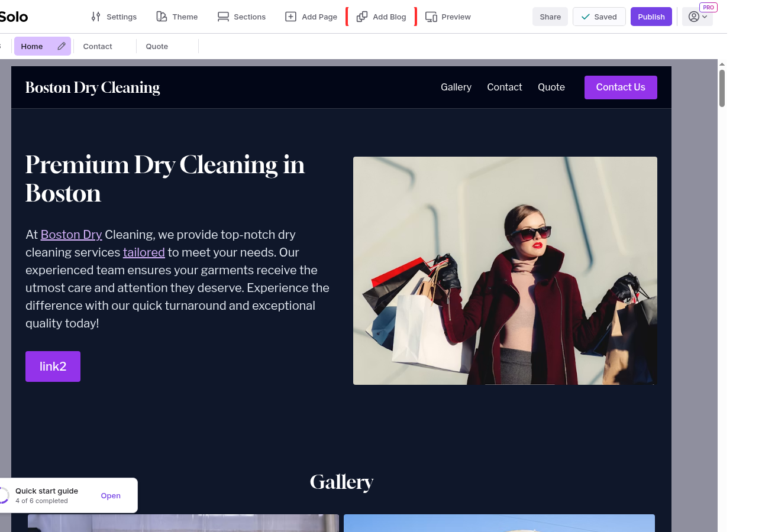Open the Settings sliders icon
This screenshot has height=532, width=762.
(x=96, y=17)
